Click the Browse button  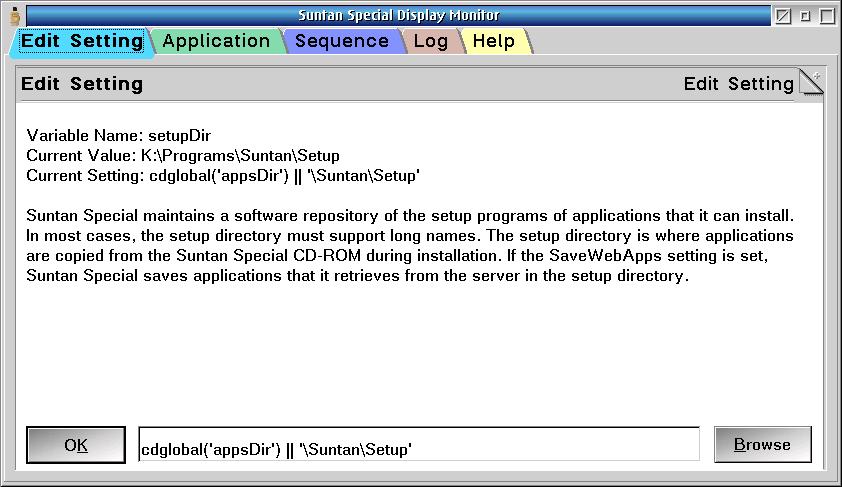[763, 445]
